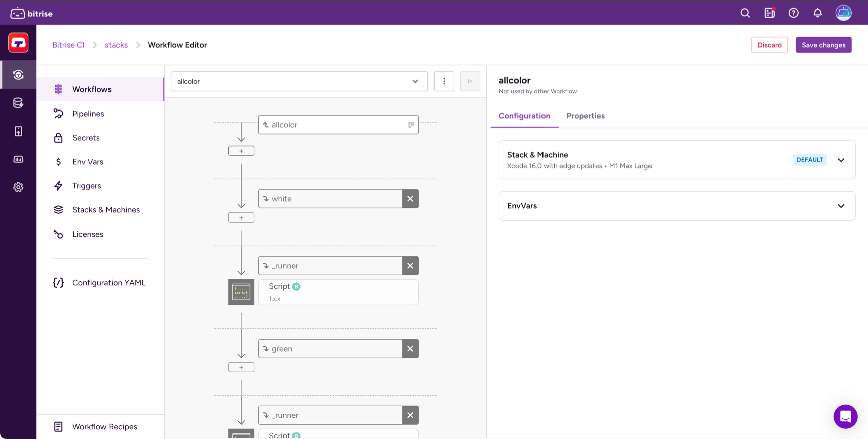Click the allcolor workflow card menu icon

(411, 125)
